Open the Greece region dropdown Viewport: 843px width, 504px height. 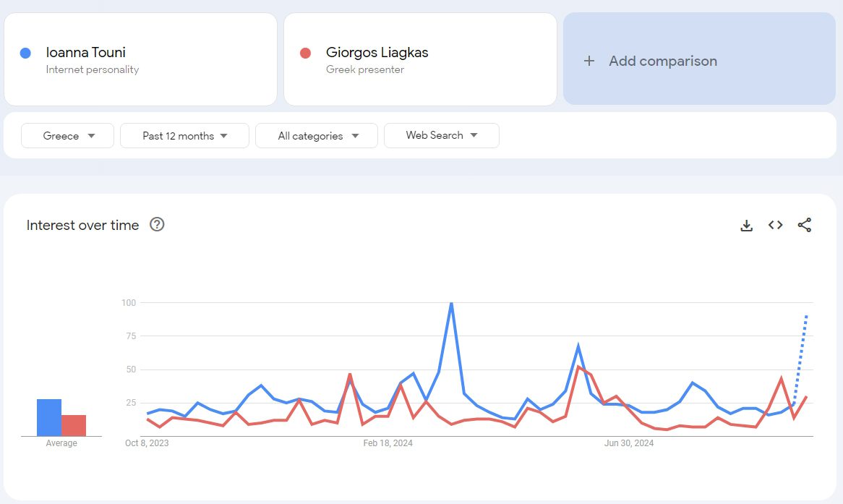tap(68, 136)
